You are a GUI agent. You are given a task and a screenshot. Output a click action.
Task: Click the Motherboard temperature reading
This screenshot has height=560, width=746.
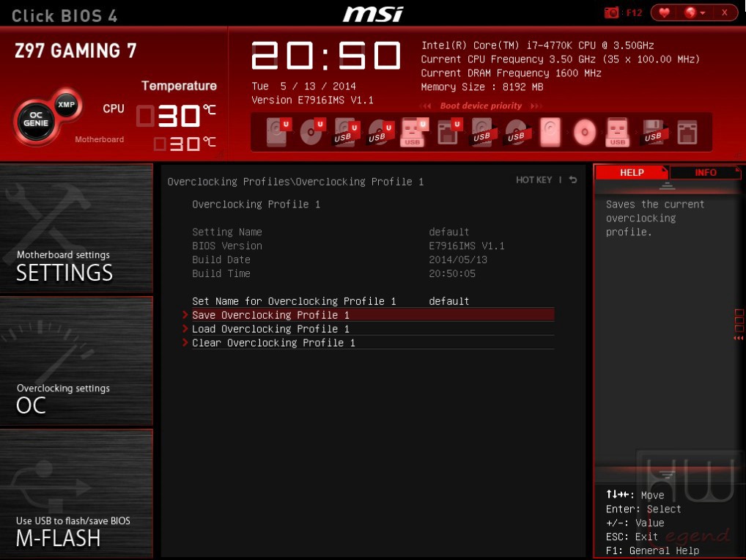185,143
